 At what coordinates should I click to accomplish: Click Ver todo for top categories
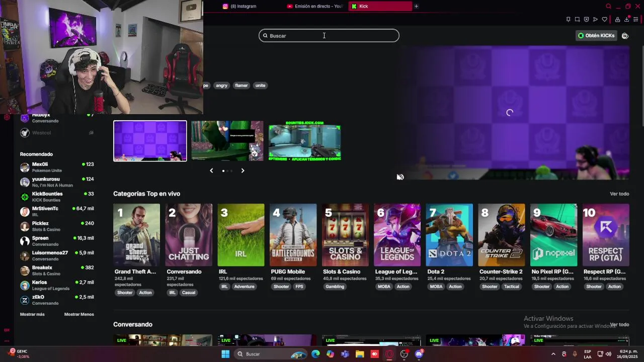[619, 194]
